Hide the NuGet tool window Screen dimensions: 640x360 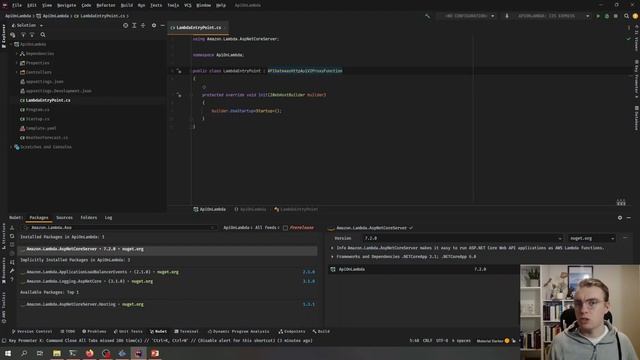pos(629,218)
